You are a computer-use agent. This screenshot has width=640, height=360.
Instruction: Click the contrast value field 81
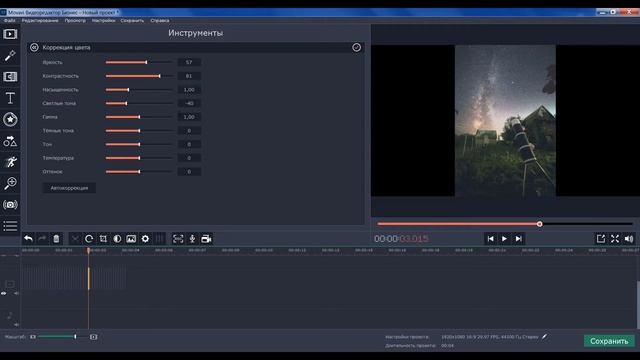(189, 76)
